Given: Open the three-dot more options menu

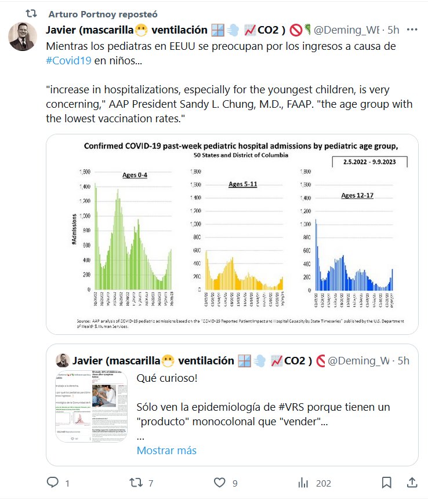Looking at the screenshot, I should 412,30.
